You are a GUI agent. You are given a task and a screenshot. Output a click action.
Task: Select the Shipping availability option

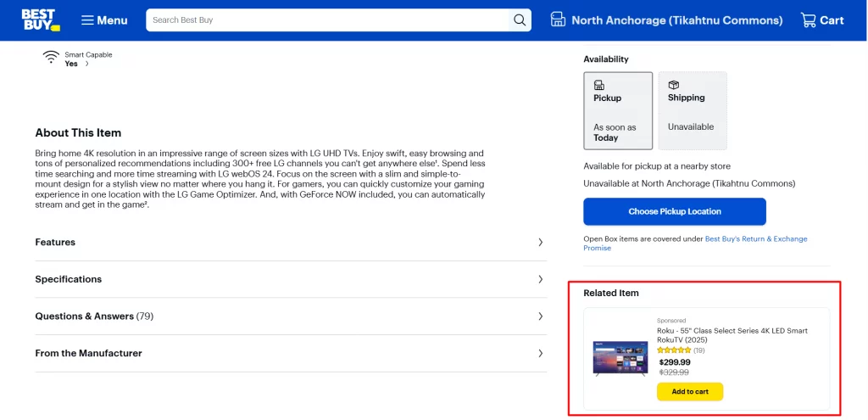pos(693,111)
